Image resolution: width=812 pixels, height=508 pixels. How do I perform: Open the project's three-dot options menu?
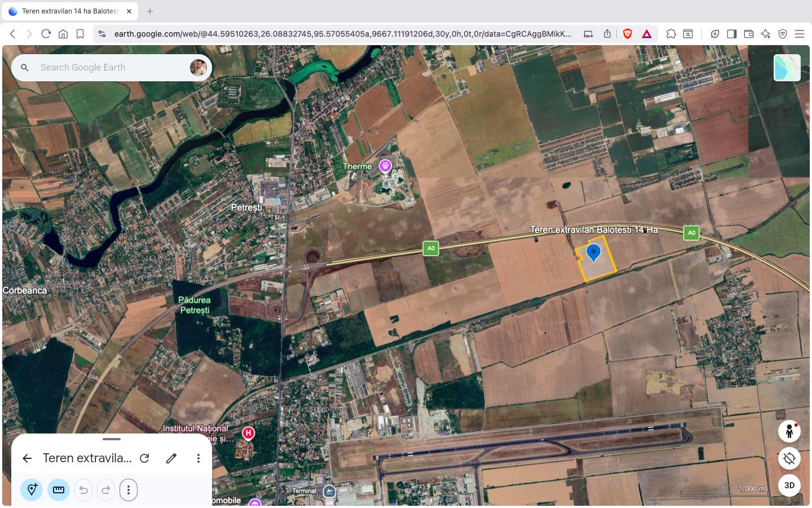pyautogui.click(x=198, y=458)
